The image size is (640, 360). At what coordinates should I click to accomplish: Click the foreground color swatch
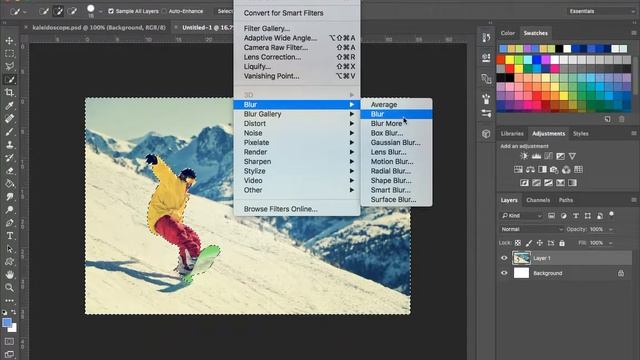[7, 322]
